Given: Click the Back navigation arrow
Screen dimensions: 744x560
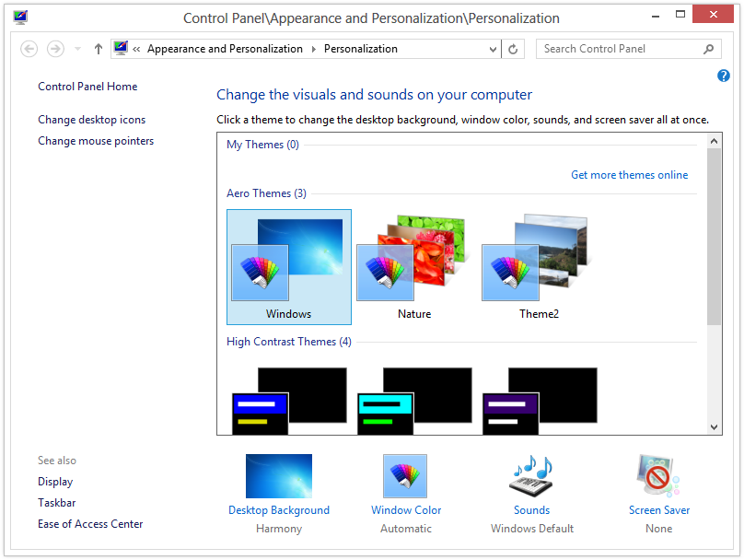Looking at the screenshot, I should 29,49.
